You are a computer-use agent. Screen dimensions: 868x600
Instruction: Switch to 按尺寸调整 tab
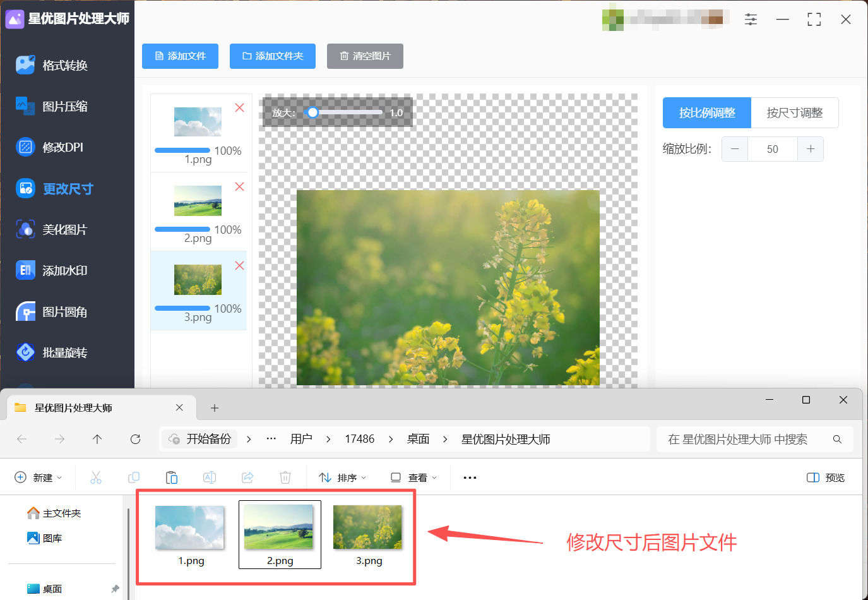point(795,113)
